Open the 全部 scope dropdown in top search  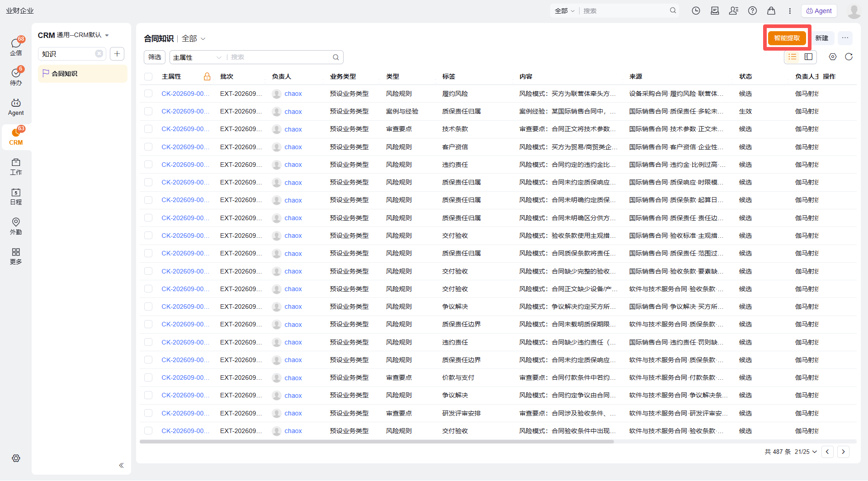click(x=565, y=11)
